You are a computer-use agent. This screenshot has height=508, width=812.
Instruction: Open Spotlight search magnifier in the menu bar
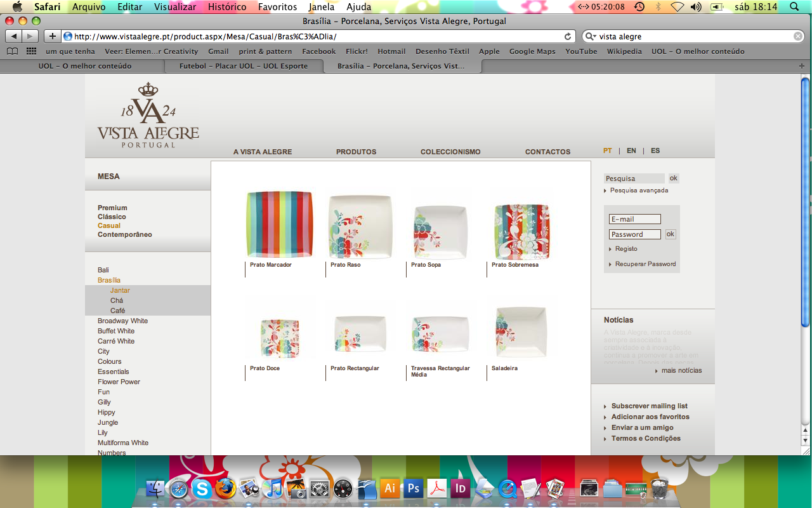point(794,6)
